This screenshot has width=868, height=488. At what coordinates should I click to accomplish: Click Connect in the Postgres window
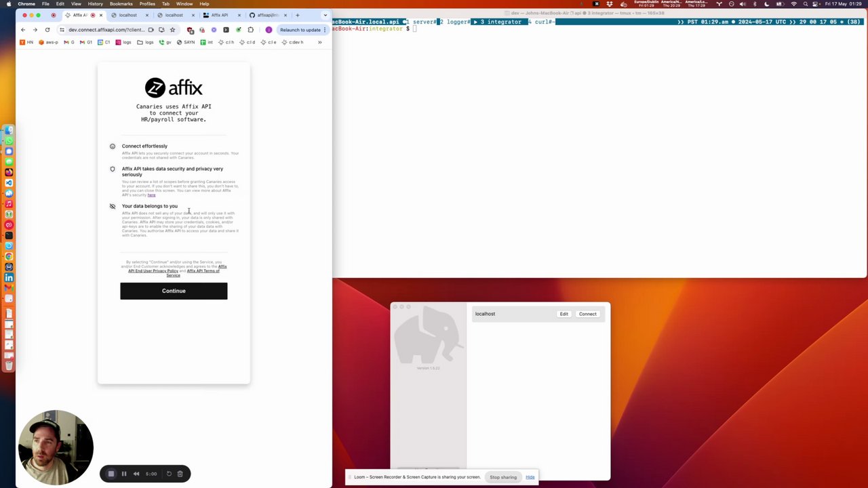(588, 314)
